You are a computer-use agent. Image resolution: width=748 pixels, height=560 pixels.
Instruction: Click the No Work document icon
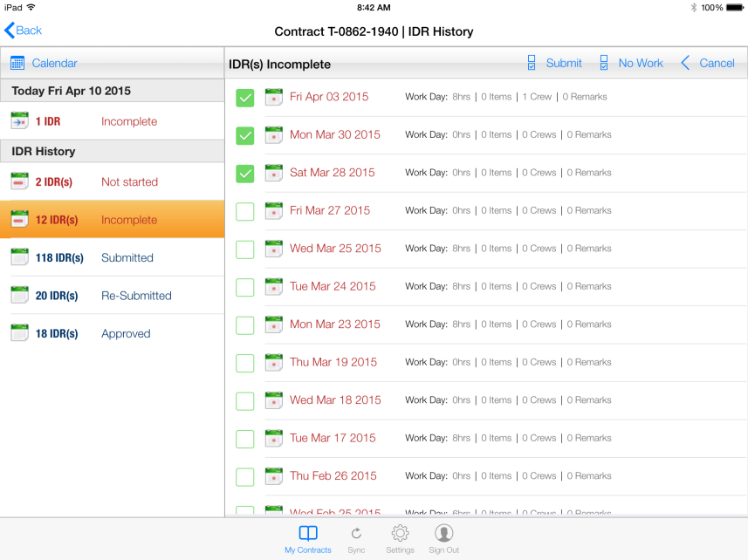[x=604, y=63]
